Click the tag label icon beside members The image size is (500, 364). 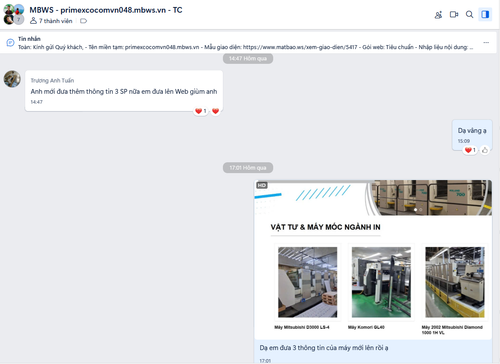83,21
